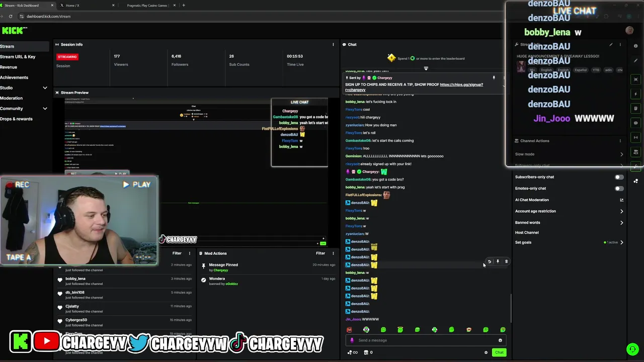
Task: Click the chat scrollbar
Action: tap(511, 308)
